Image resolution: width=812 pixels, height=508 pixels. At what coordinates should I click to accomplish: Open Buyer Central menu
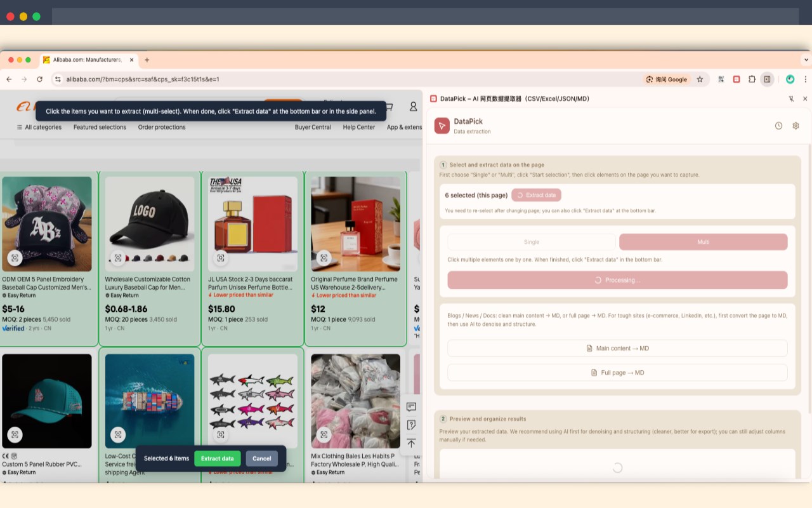click(x=313, y=127)
